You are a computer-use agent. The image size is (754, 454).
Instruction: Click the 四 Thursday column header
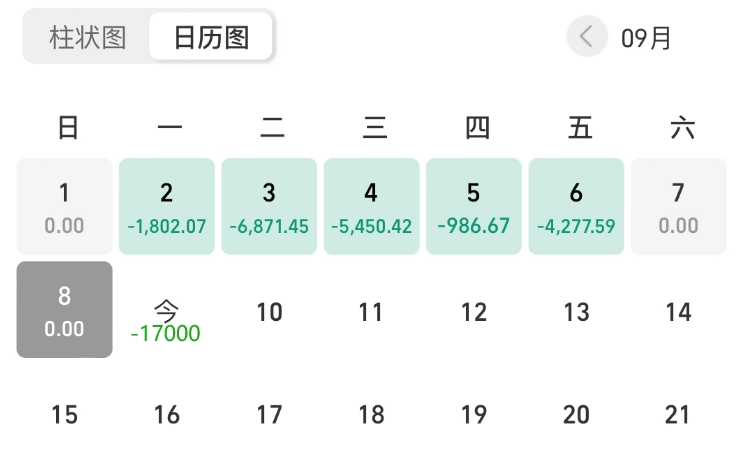coord(478,128)
